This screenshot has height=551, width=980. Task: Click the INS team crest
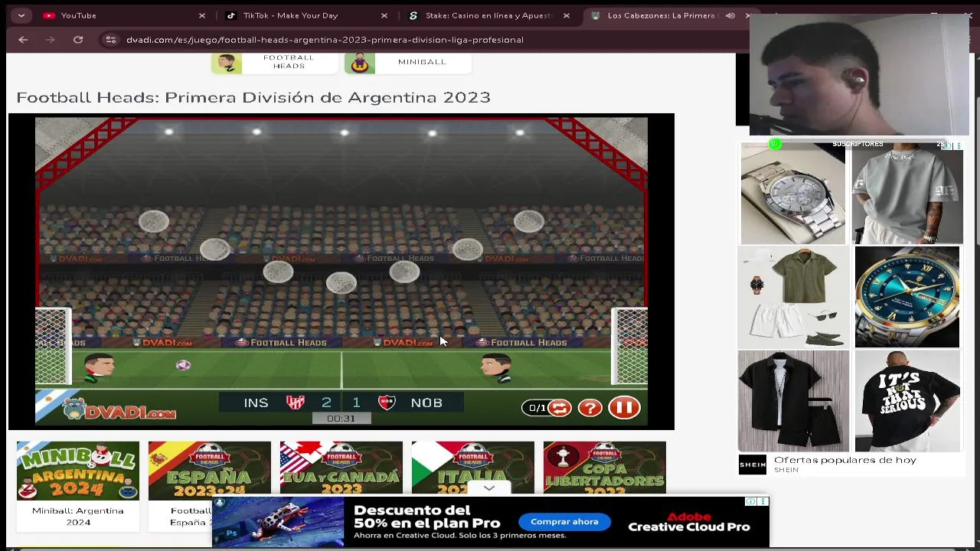295,403
